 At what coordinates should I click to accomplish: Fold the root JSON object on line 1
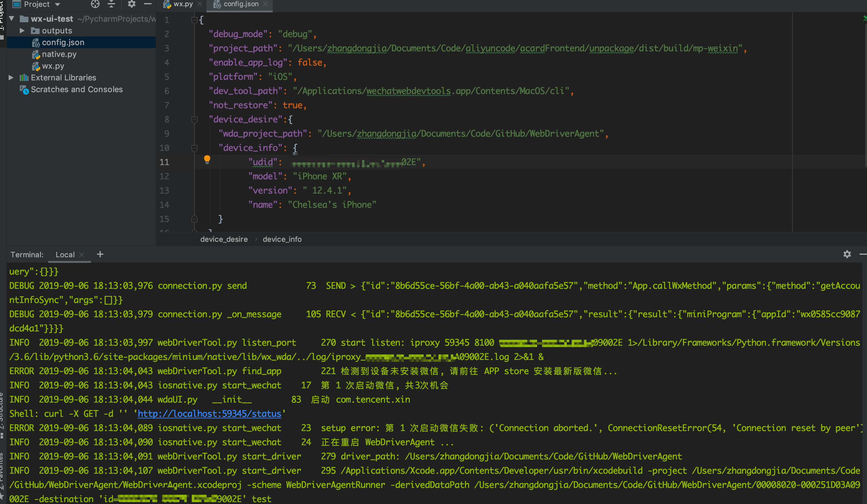(194, 20)
